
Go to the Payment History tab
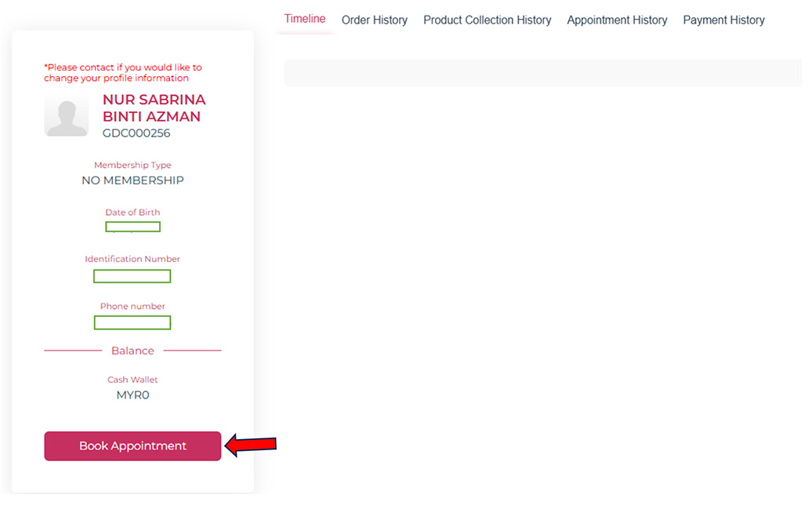coord(723,20)
